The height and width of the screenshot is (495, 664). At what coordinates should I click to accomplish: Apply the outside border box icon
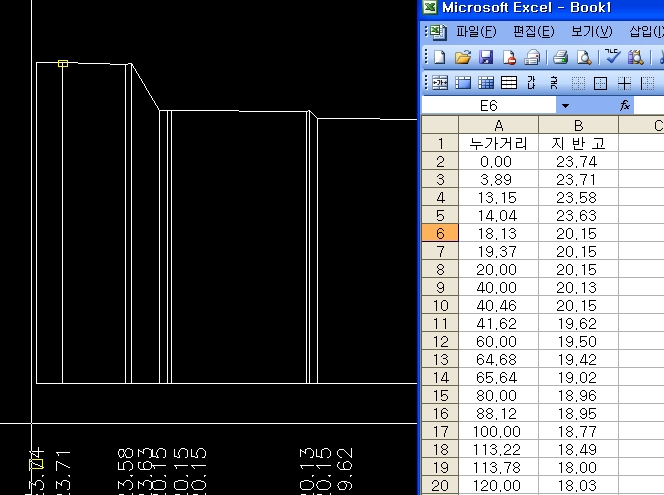(600, 83)
